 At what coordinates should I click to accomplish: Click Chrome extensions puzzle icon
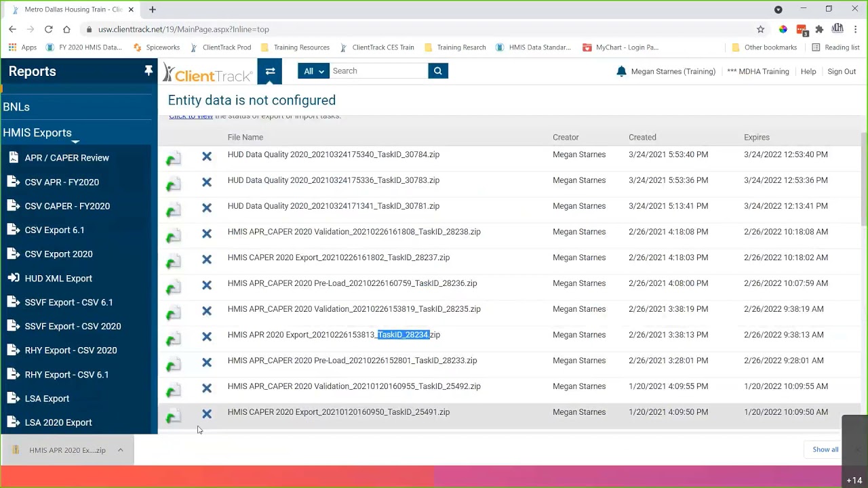point(819,29)
